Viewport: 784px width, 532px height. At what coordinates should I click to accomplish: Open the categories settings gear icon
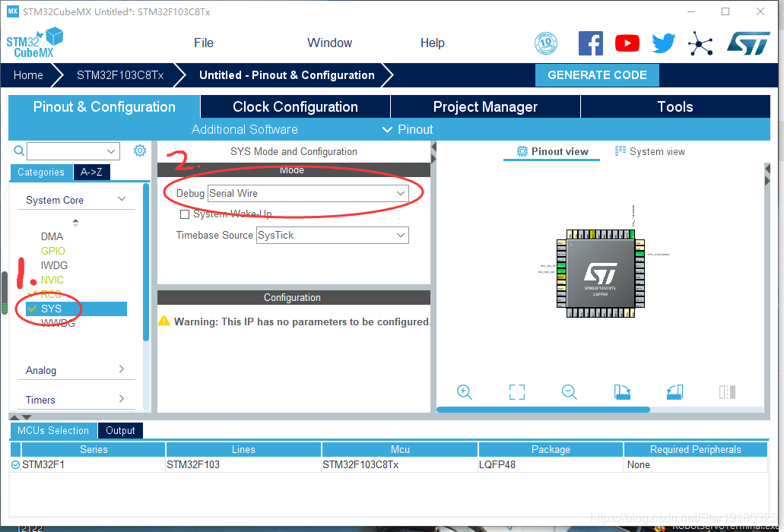click(139, 150)
